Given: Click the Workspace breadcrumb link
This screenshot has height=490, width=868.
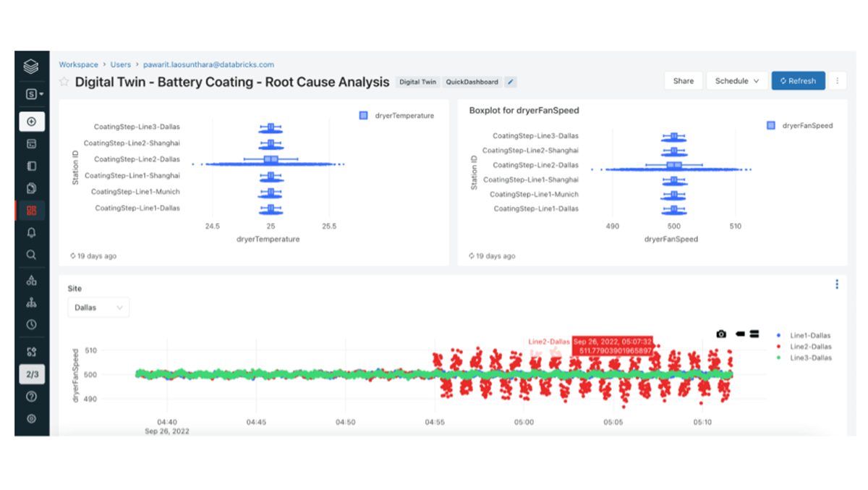Looking at the screenshot, I should click(78, 64).
